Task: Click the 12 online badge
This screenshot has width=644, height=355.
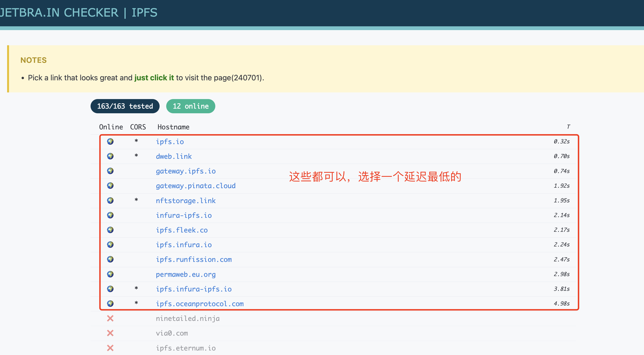Action: pos(191,106)
